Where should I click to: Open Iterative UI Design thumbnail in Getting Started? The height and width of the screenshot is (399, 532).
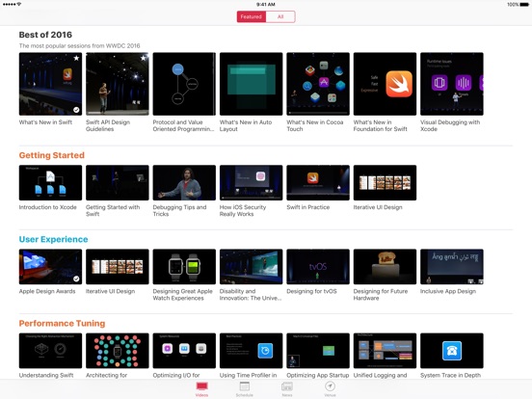(x=385, y=182)
